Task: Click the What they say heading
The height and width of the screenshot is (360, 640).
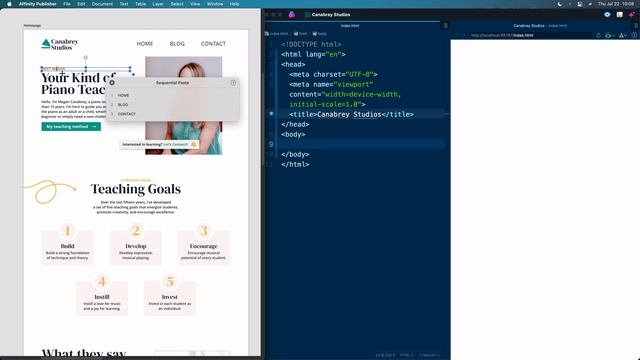Action: coord(84,353)
